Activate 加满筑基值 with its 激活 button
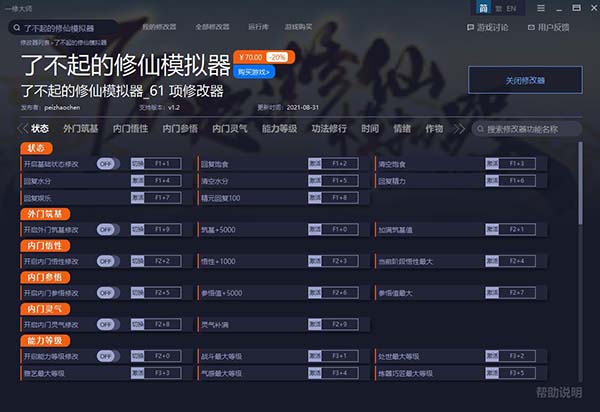Viewport: 600px width, 412px height. pos(492,229)
